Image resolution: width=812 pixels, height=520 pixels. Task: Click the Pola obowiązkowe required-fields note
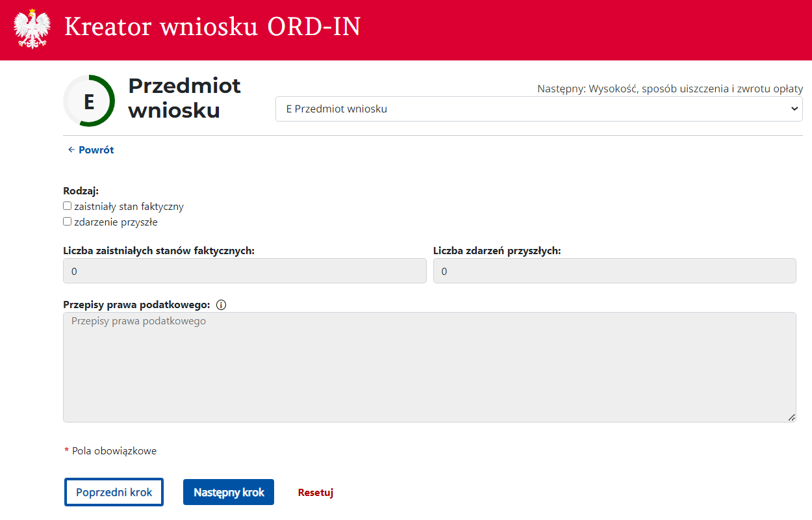(114, 451)
